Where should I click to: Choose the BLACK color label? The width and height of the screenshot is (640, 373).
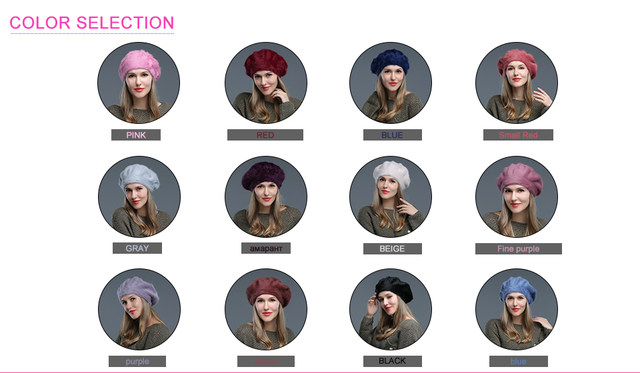[x=392, y=361]
